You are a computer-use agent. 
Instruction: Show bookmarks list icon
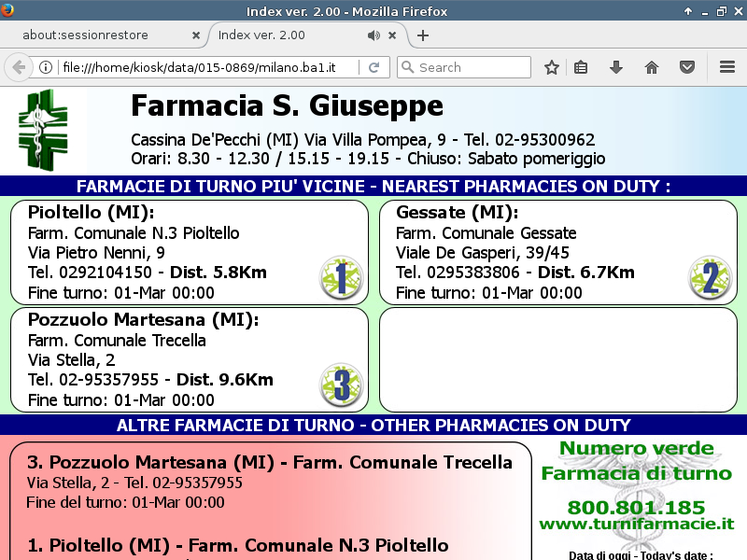tap(581, 67)
